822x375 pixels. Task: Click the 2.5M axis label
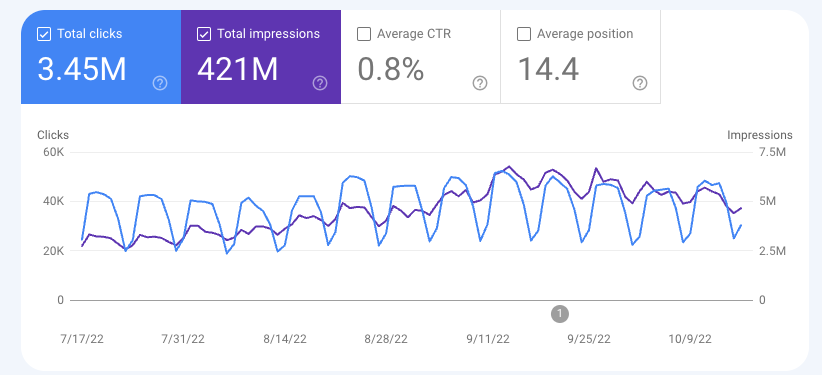point(771,251)
